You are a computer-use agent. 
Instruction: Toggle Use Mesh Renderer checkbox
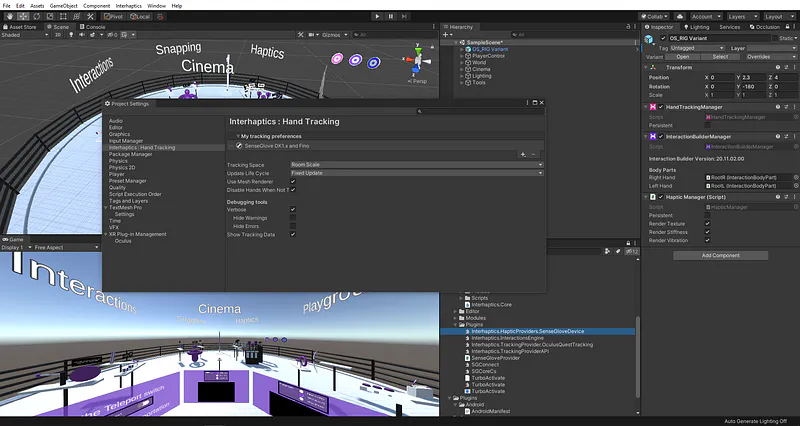[x=293, y=182]
